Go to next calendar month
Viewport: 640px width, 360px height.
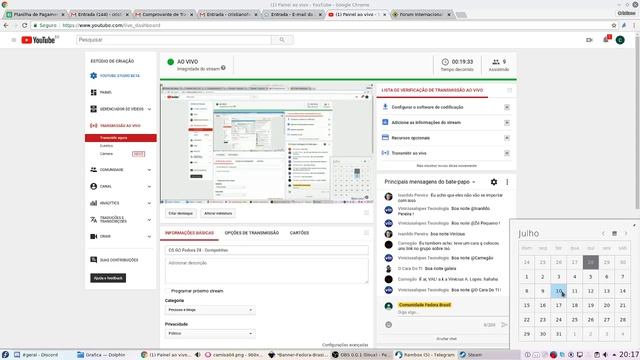[x=626, y=233]
